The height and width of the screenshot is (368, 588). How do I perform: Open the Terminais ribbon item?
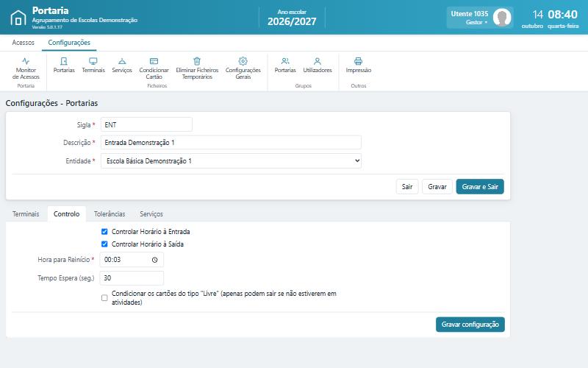tap(93, 65)
